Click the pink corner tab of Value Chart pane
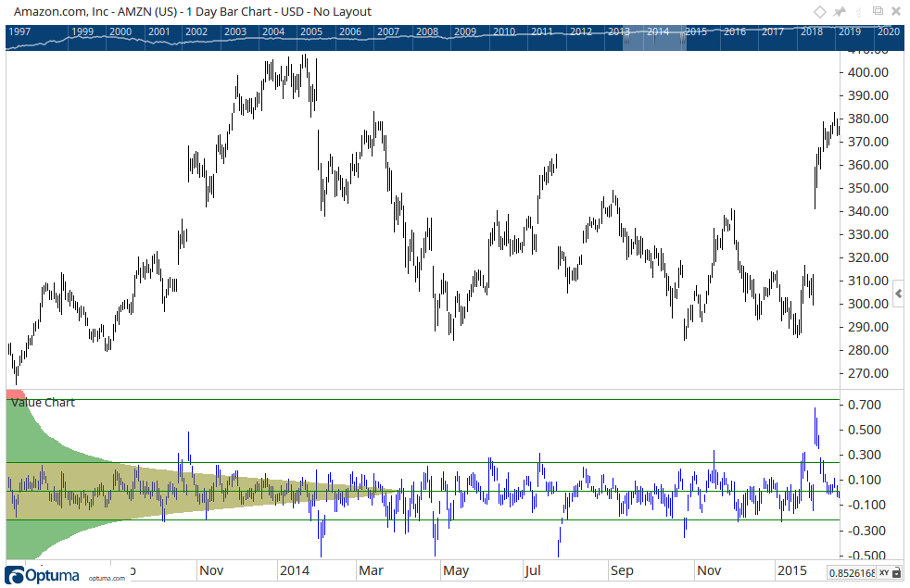 [15, 394]
